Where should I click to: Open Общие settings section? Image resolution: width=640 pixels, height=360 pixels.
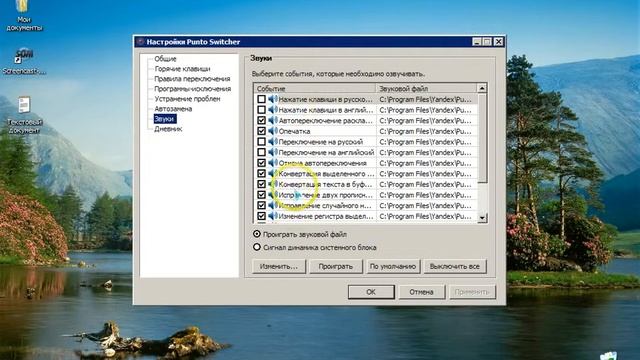(165, 59)
